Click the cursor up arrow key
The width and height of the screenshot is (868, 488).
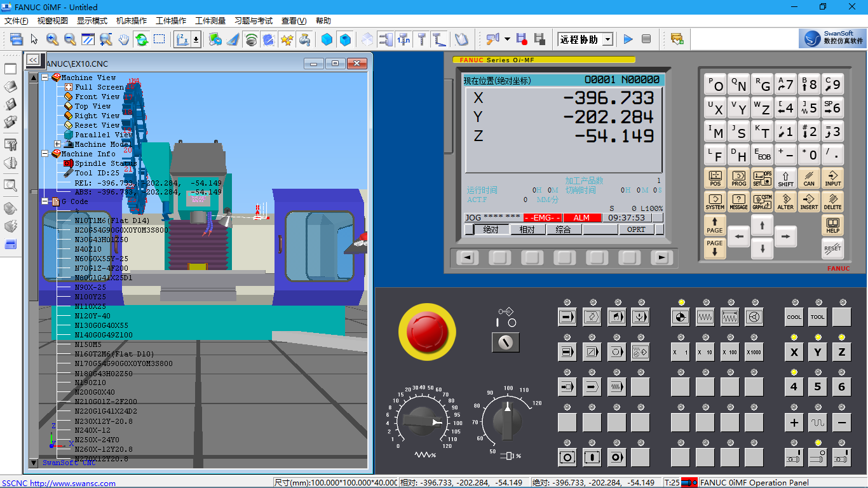(762, 225)
